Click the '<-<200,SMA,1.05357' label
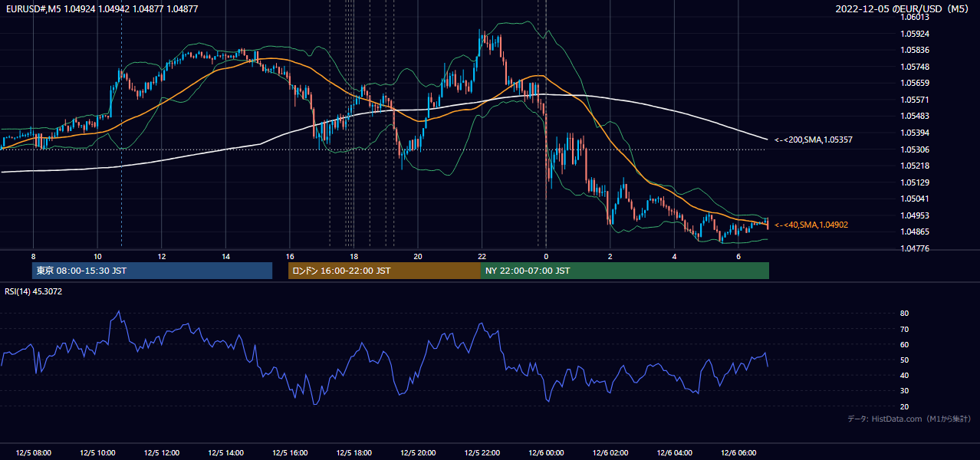The width and height of the screenshot is (980, 460). [813, 140]
